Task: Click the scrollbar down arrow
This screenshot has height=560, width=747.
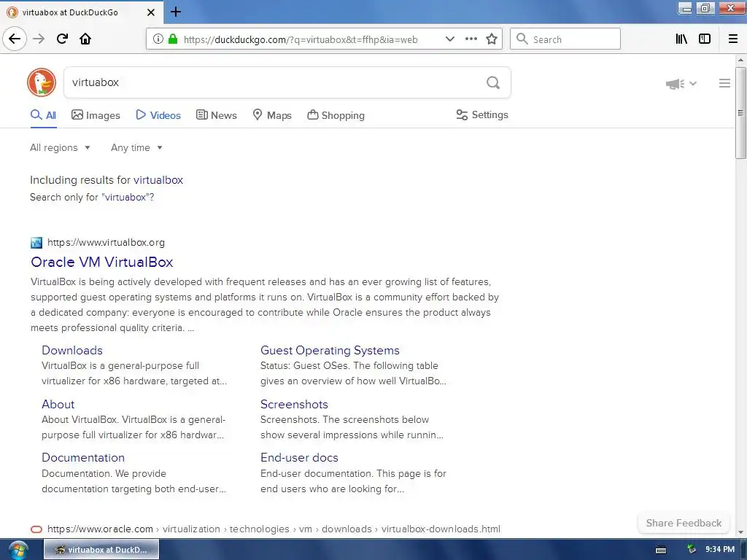Action: 740,532
